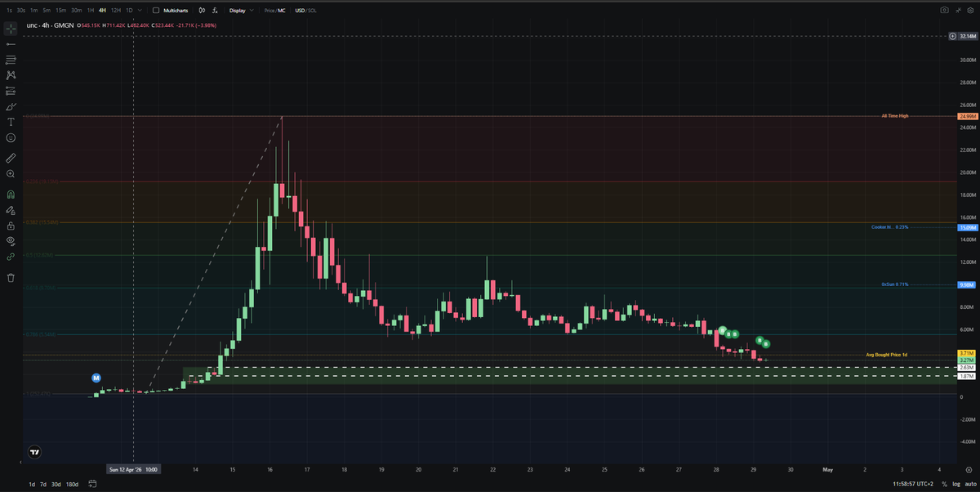Click the trash remove drawings icon
The image size is (980, 492).
pyautogui.click(x=11, y=278)
